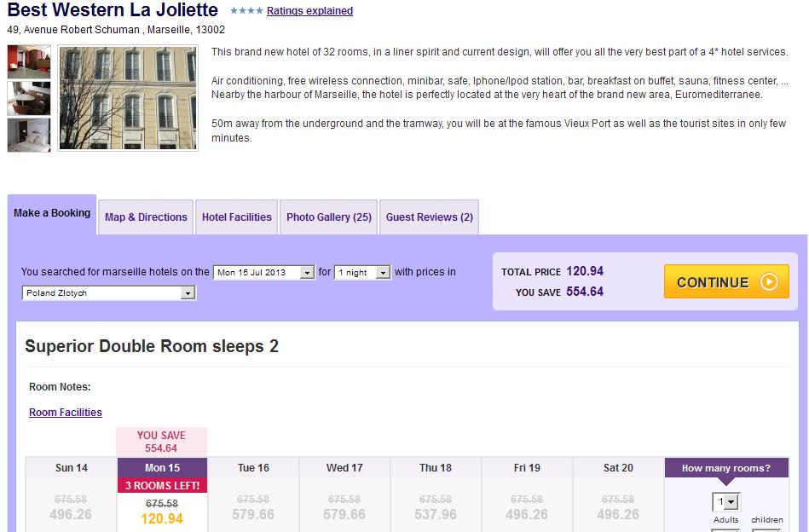809x532 pixels.
Task: Click the Room Notes: label
Action: point(60,387)
